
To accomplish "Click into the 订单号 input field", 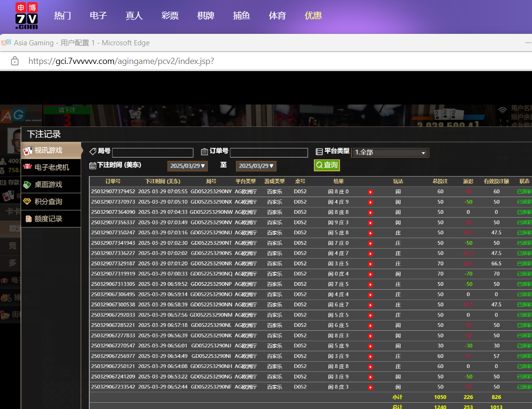I will tap(269, 153).
